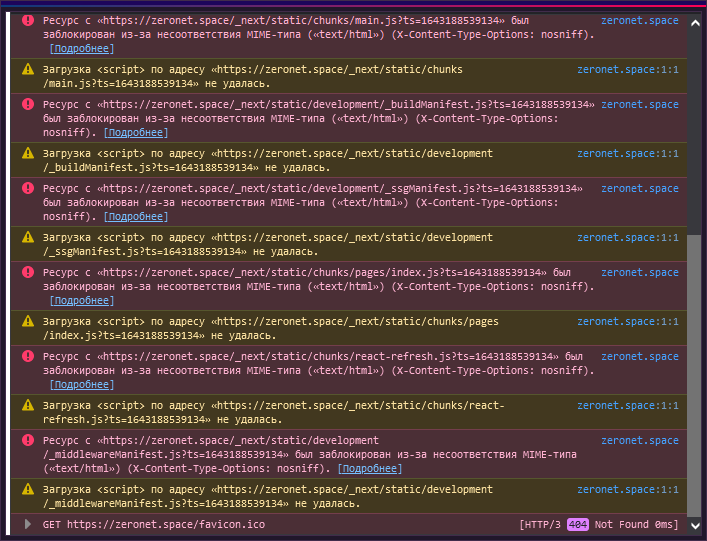
Task: Click the scrollbar down arrow
Action: [x=695, y=525]
